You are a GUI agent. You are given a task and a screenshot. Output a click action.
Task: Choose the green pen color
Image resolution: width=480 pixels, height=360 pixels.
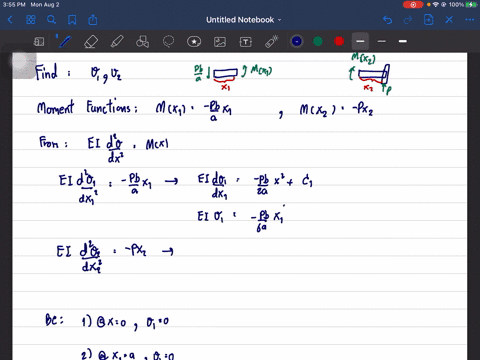[318, 41]
